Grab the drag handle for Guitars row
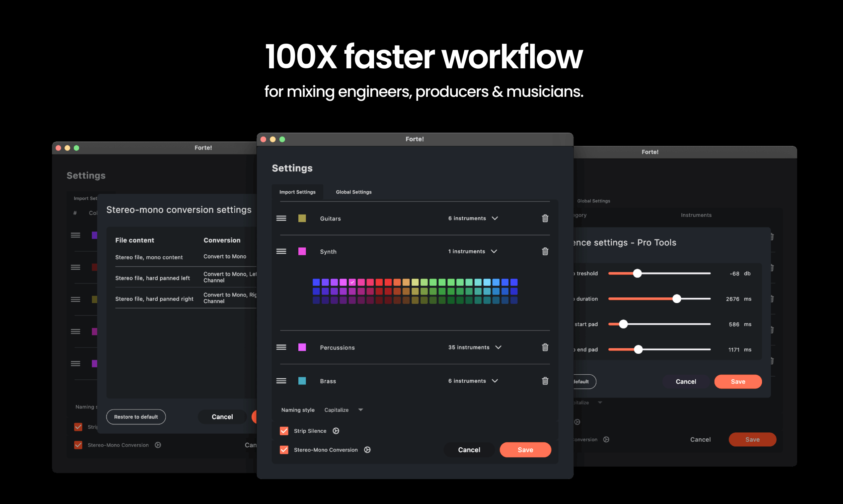The height and width of the screenshot is (504, 843). click(x=281, y=219)
